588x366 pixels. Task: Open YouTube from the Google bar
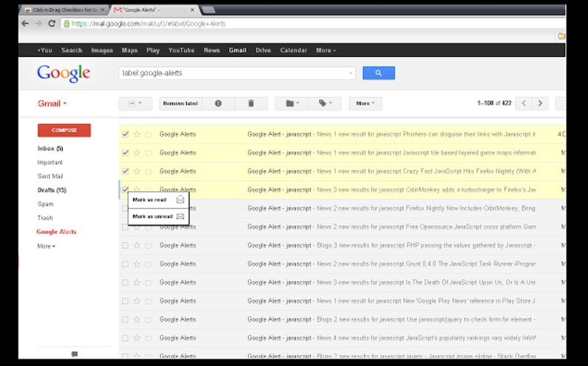tap(181, 50)
